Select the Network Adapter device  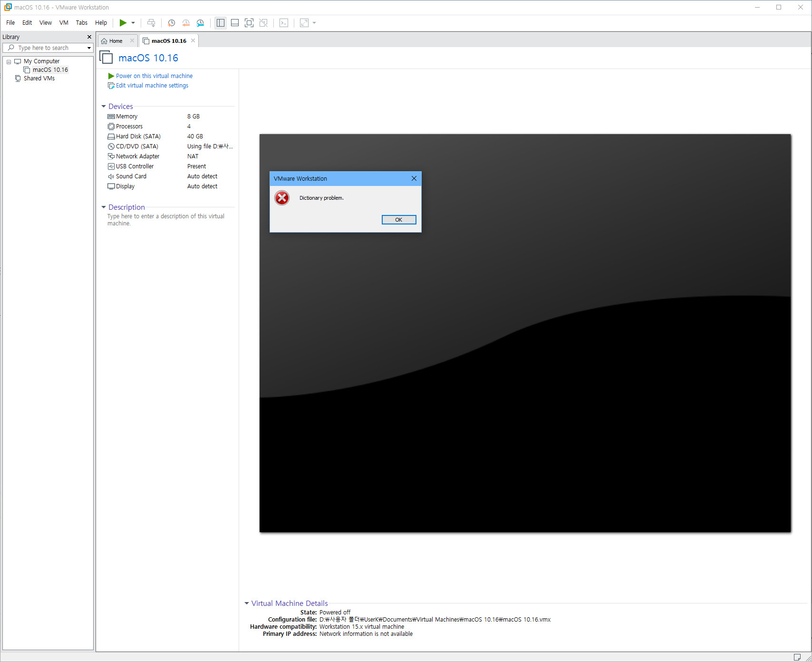tap(171, 156)
